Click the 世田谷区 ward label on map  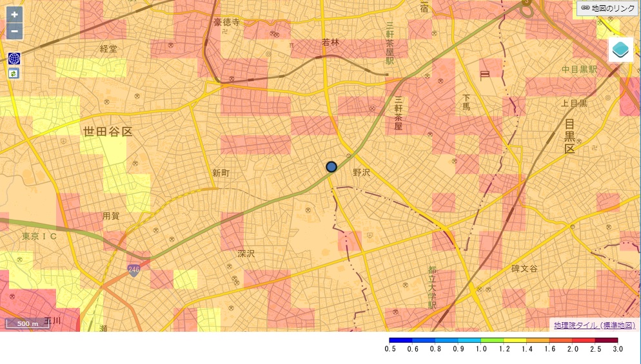108,131
